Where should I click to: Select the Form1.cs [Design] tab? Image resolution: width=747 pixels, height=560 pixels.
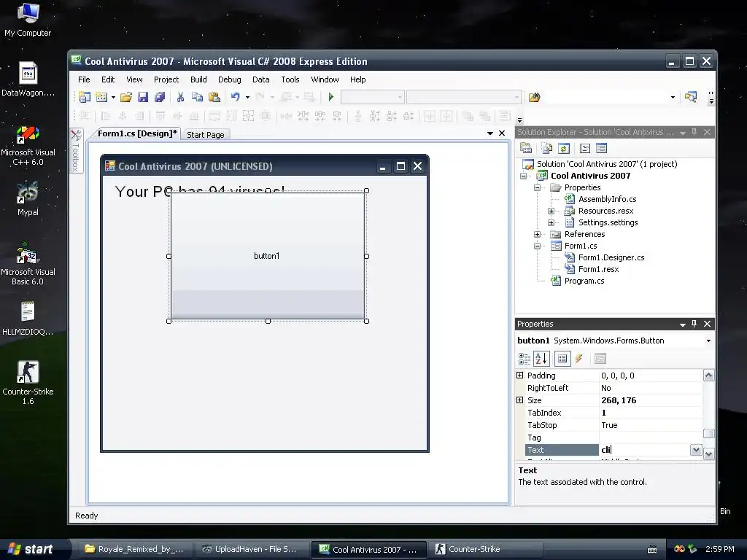point(137,133)
